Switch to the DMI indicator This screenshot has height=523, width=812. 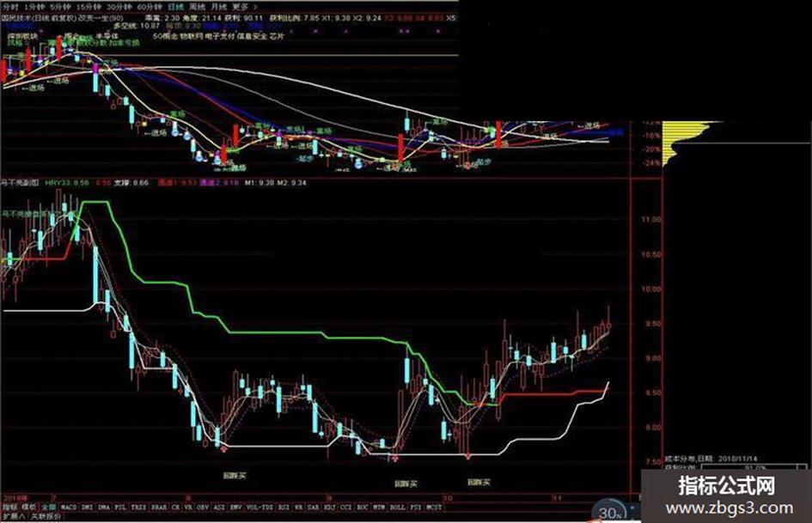point(87,508)
